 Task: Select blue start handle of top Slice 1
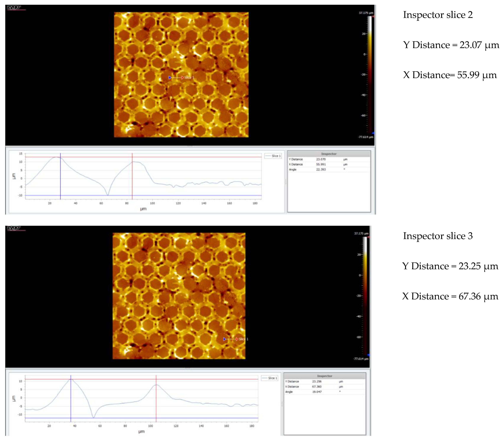[170, 78]
